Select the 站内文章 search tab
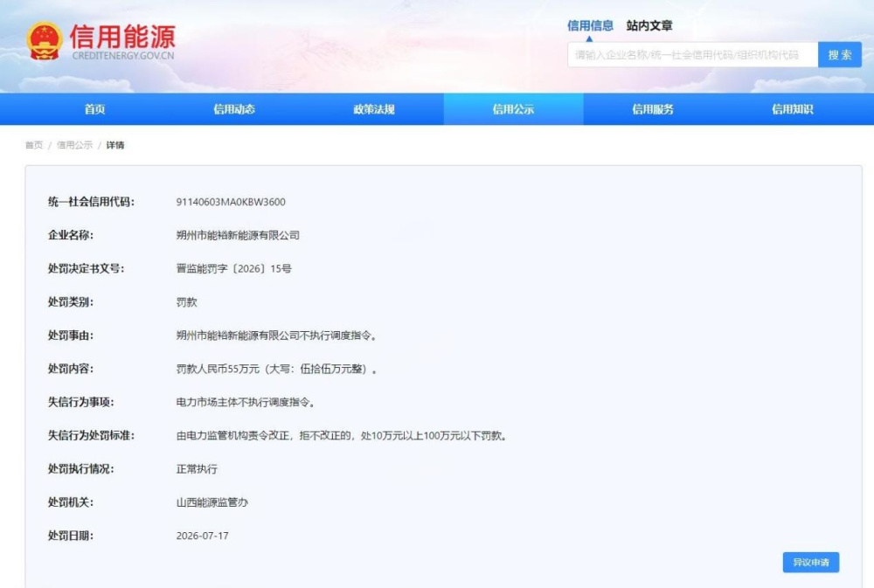874x588 pixels. pos(649,25)
